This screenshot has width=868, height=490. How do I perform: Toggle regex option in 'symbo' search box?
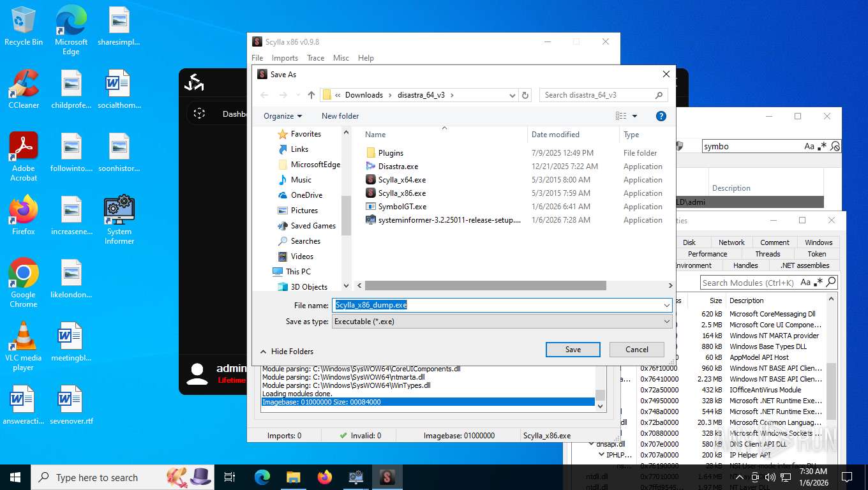click(822, 146)
